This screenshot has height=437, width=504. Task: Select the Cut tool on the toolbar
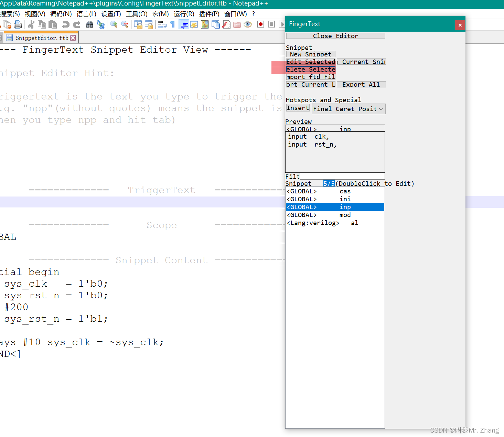pyautogui.click(x=31, y=24)
